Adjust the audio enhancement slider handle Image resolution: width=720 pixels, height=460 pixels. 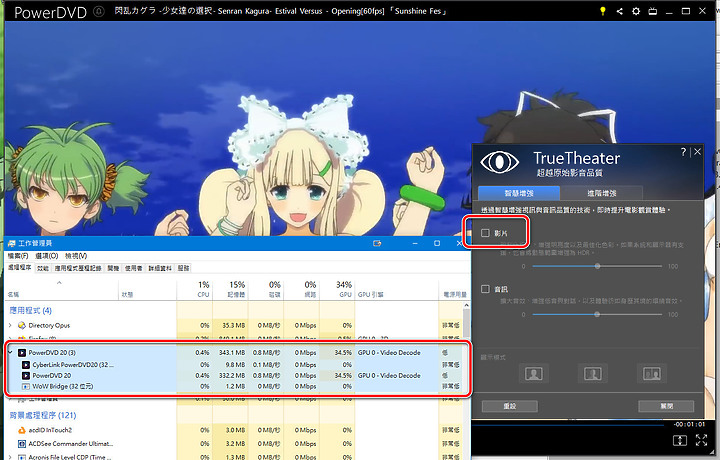click(597, 314)
